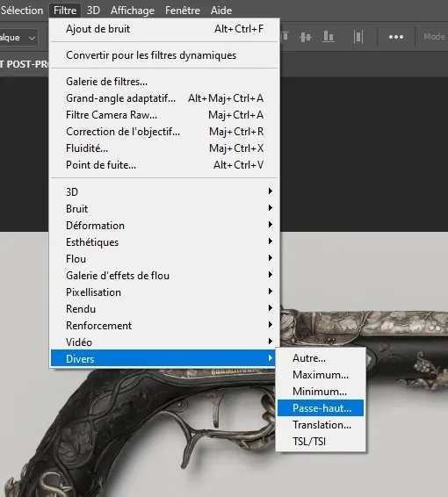The image size is (448, 497).
Task: Reapply Ajout de bruit filter
Action: click(164, 29)
